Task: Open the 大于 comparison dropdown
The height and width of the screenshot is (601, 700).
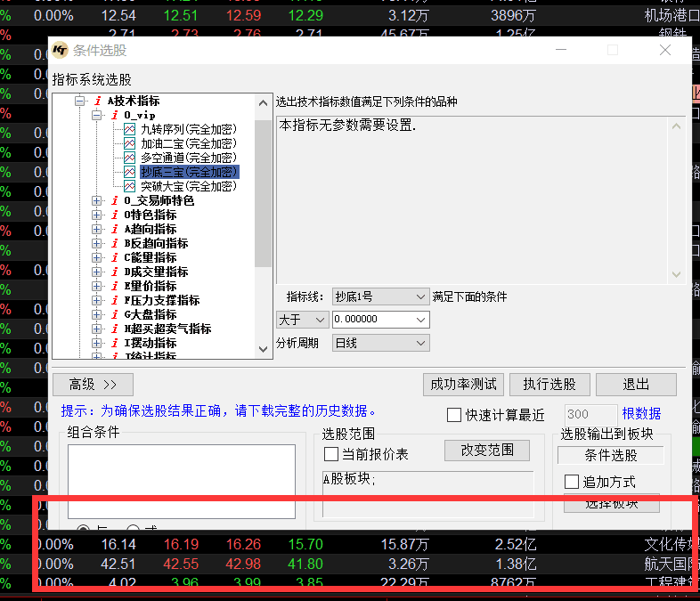Action: point(302,320)
